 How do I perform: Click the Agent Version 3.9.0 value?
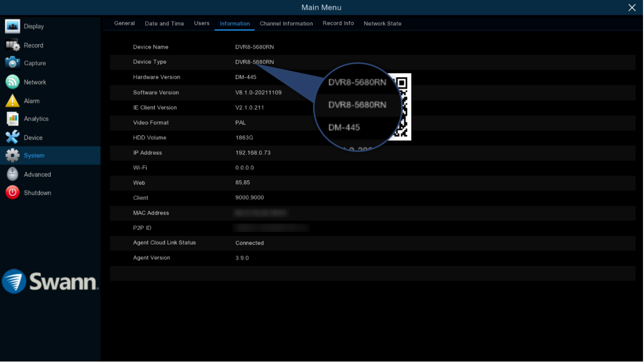242,258
